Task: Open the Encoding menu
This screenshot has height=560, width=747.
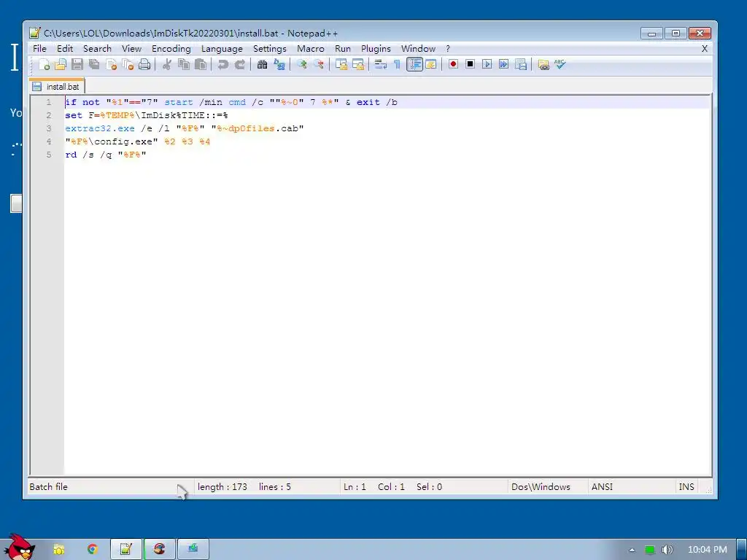Action: pos(171,49)
